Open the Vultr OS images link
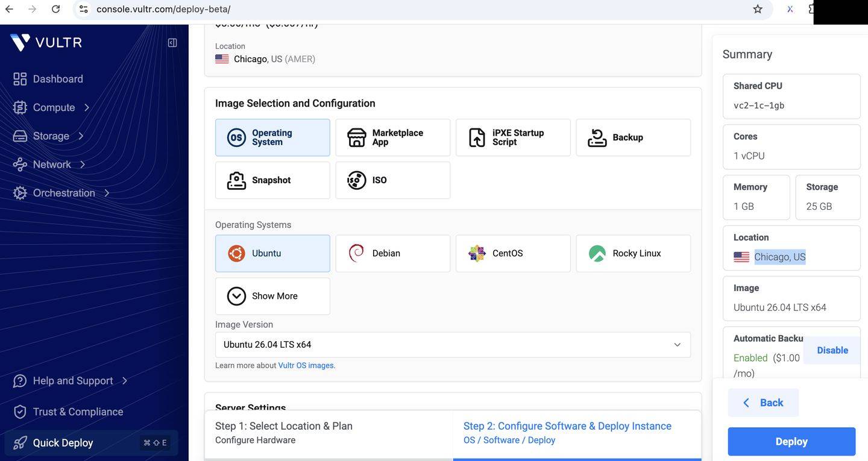 tap(306, 365)
